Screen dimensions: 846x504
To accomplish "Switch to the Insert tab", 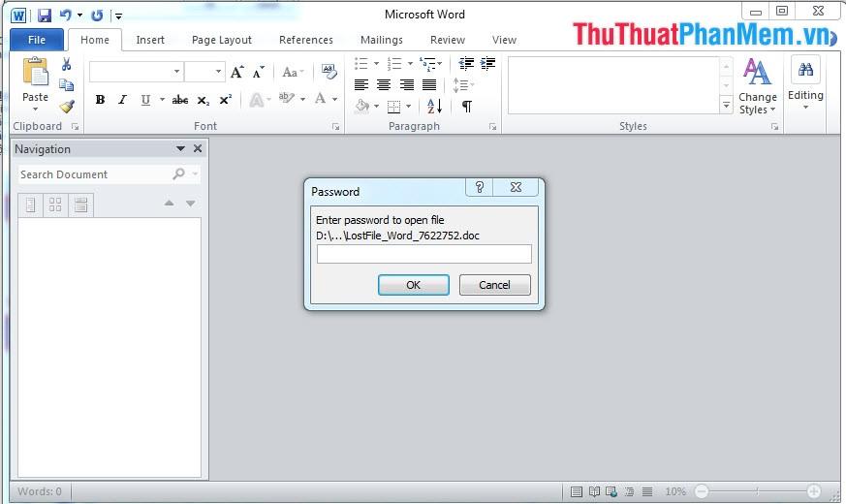I will [150, 40].
